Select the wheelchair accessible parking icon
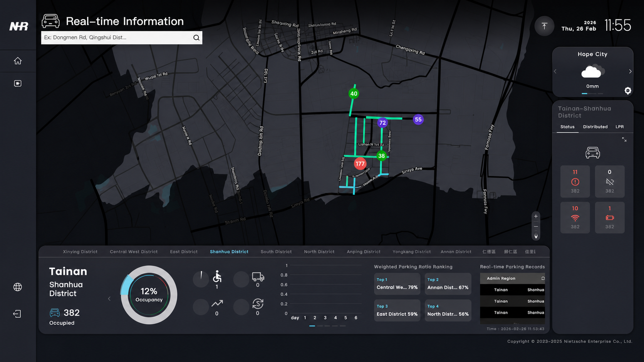 pyautogui.click(x=217, y=277)
